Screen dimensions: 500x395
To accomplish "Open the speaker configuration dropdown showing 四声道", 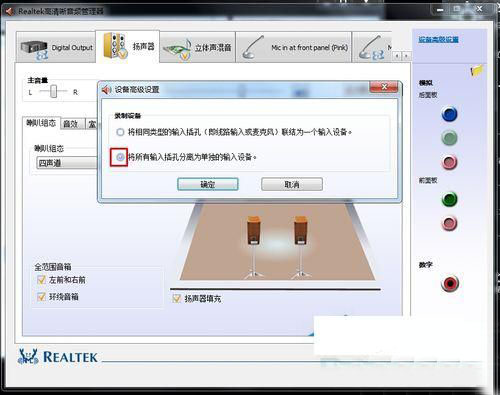I will pyautogui.click(x=67, y=163).
